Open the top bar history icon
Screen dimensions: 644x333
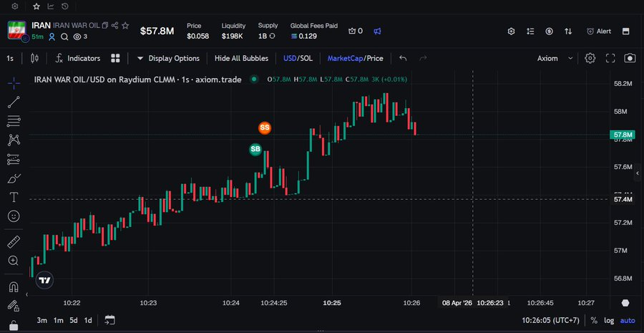[x=64, y=6]
